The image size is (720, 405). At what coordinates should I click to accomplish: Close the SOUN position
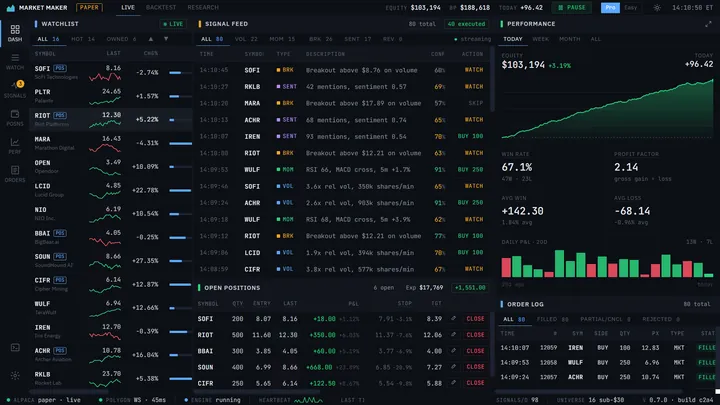[x=475, y=366]
